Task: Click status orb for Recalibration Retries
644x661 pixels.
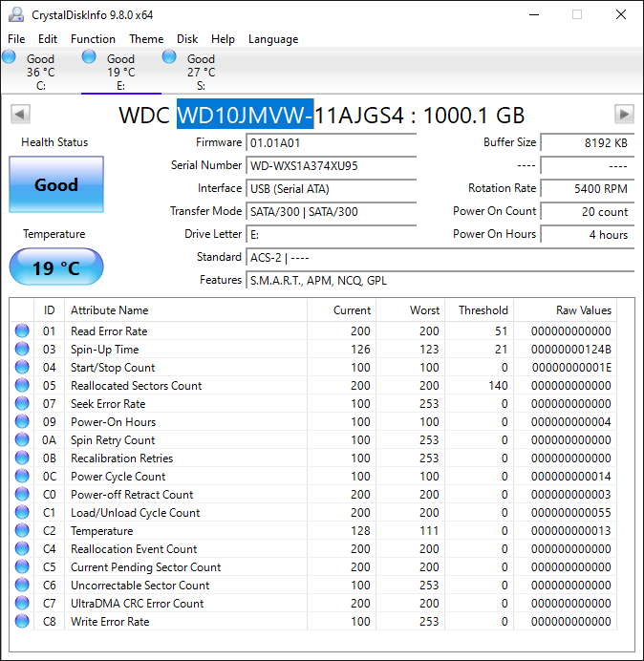Action: [22, 458]
